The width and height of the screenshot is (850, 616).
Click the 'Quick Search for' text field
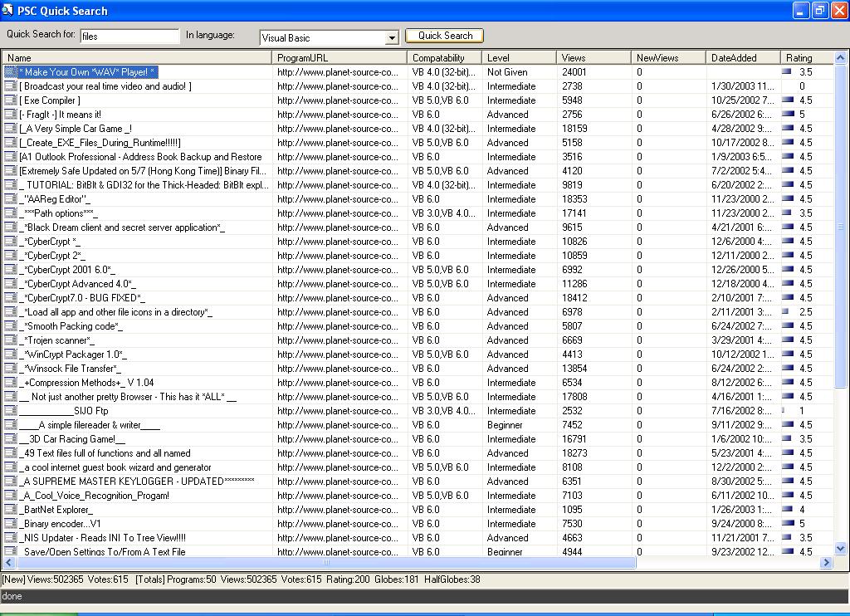(x=129, y=37)
